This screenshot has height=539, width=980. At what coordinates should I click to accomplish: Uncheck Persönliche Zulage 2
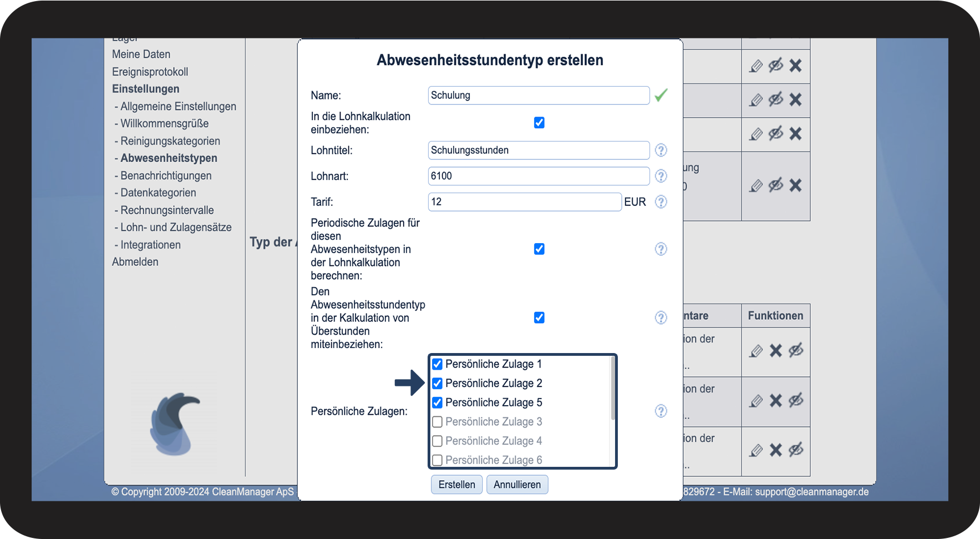[437, 384]
